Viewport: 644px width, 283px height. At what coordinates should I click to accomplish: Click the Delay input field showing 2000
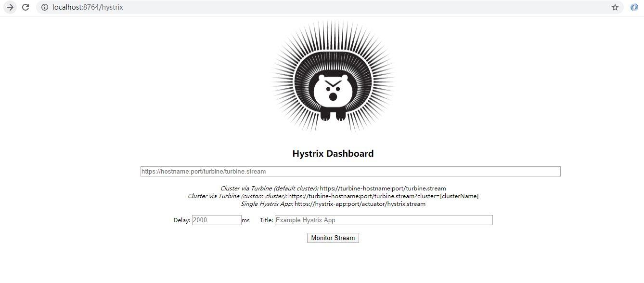(217, 220)
